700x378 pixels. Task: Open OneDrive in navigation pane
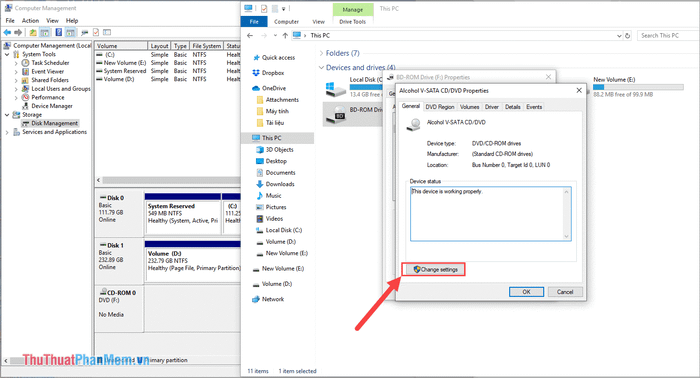tap(274, 88)
